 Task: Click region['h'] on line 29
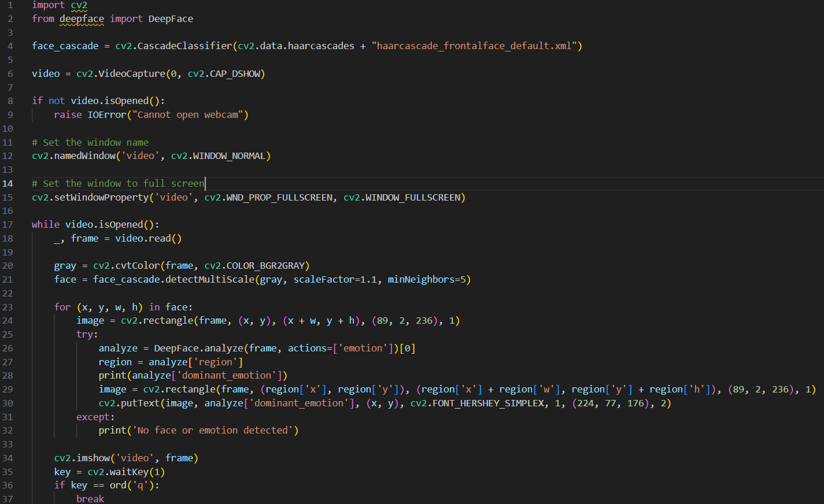[683, 389]
